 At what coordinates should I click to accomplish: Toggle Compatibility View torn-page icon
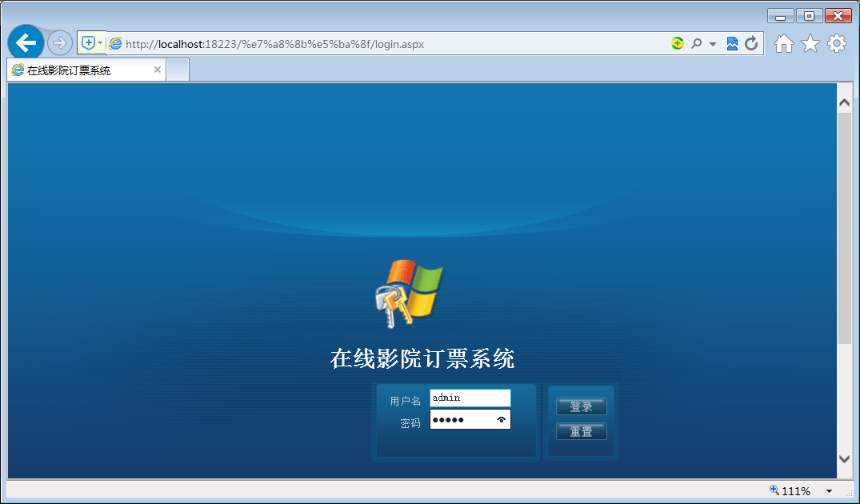point(732,43)
